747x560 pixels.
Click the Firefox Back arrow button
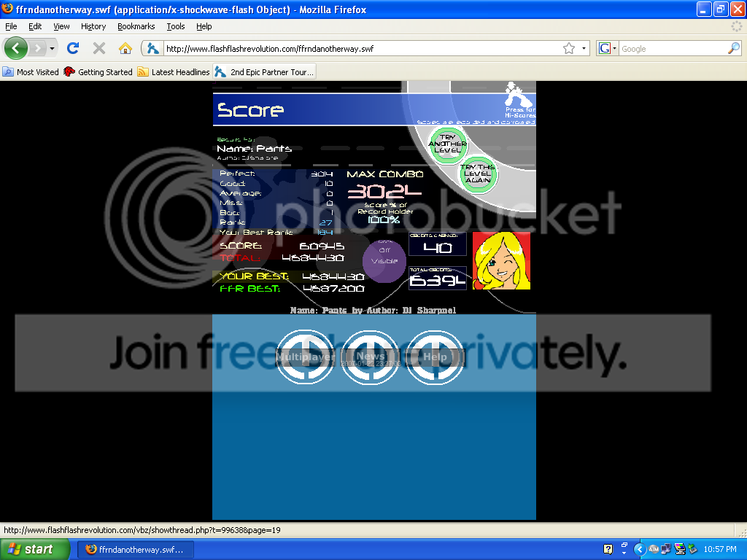(x=16, y=49)
